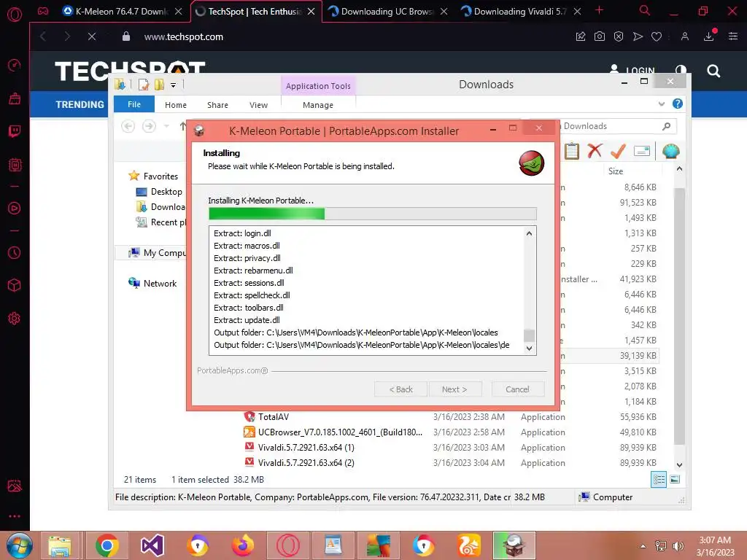The image size is (747, 560).
Task: Click Next in K-Meleon installer
Action: (x=455, y=389)
